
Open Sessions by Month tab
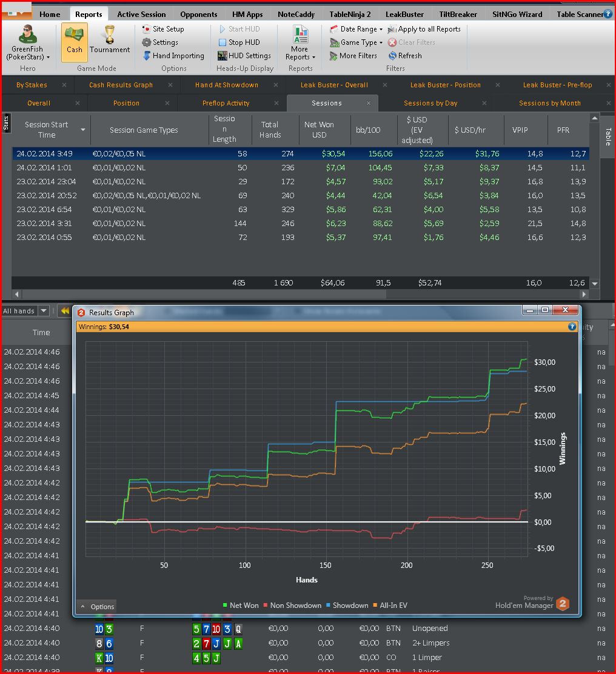[x=549, y=103]
